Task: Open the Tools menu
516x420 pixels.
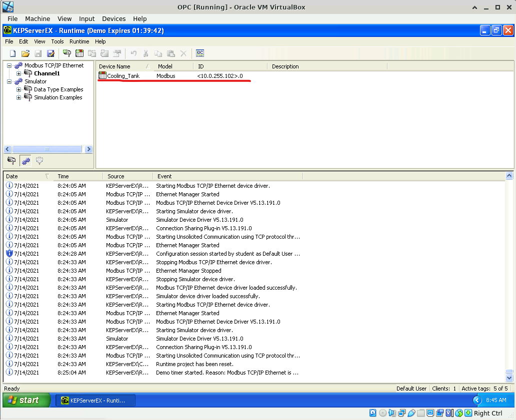Action: pos(57,41)
